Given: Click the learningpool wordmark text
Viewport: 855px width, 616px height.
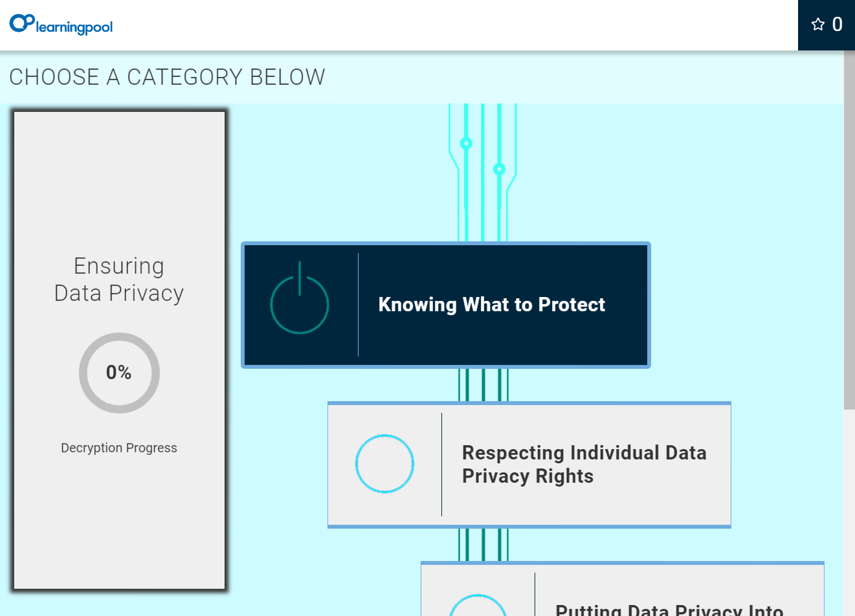Looking at the screenshot, I should point(74,27).
